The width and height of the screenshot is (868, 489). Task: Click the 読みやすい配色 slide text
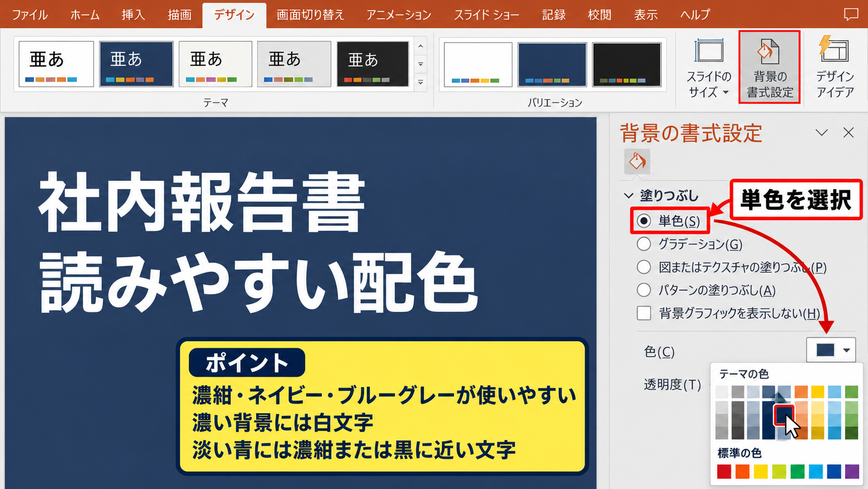click(259, 283)
